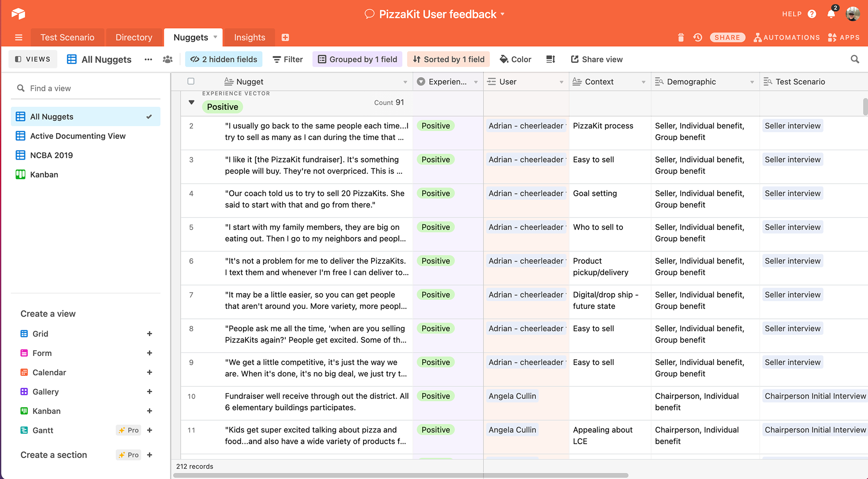Switch to the Insights tab
Screen dimensions: 868x479
tap(250, 38)
